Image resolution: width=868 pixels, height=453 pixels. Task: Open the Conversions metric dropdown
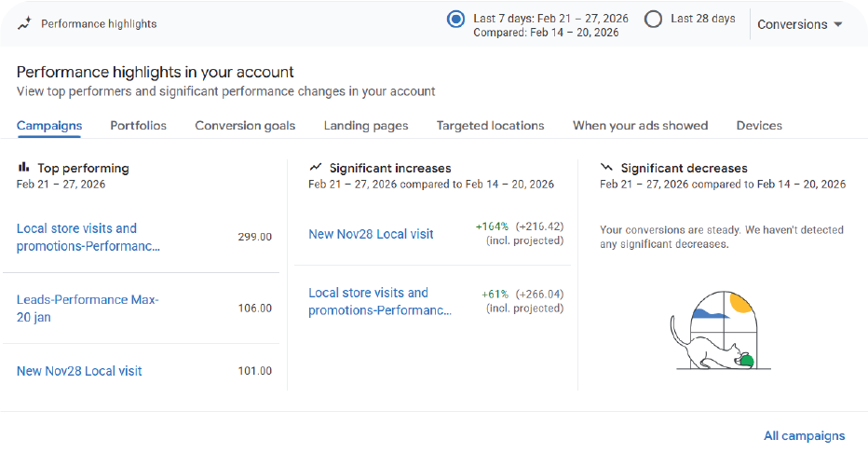[x=799, y=24]
